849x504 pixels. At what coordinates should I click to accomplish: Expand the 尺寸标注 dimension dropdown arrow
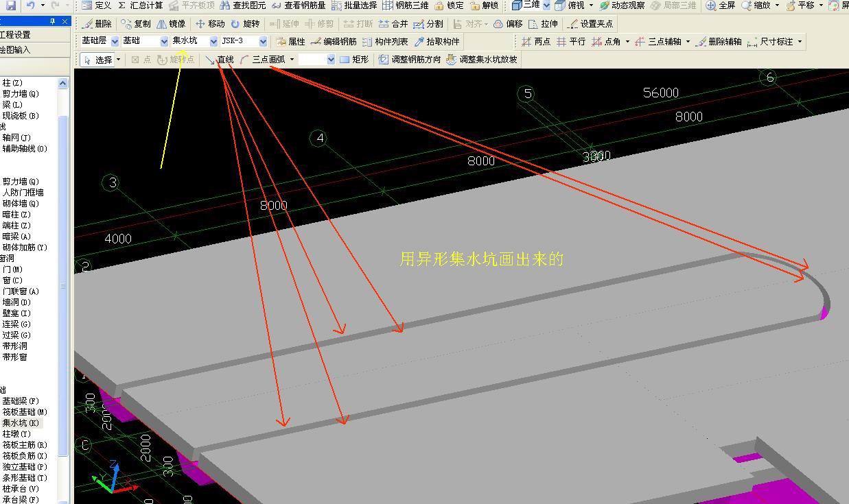pos(800,41)
